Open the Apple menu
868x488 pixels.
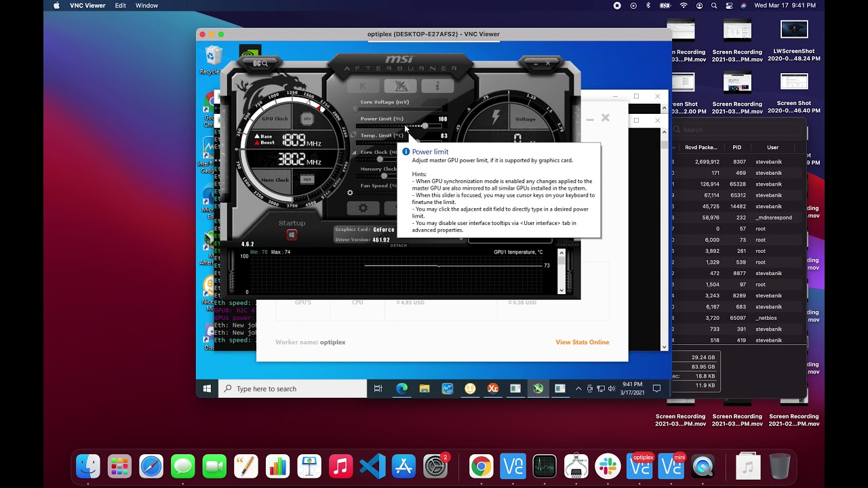tap(56, 5)
